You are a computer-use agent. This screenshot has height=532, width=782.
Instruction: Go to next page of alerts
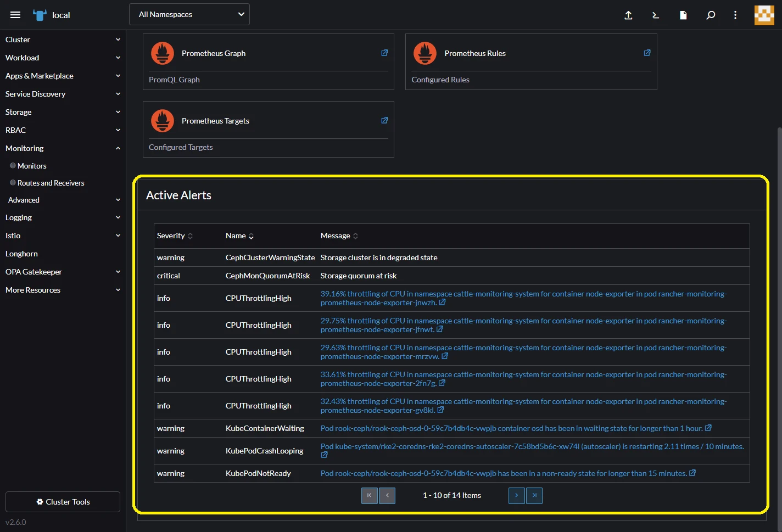pyautogui.click(x=516, y=496)
